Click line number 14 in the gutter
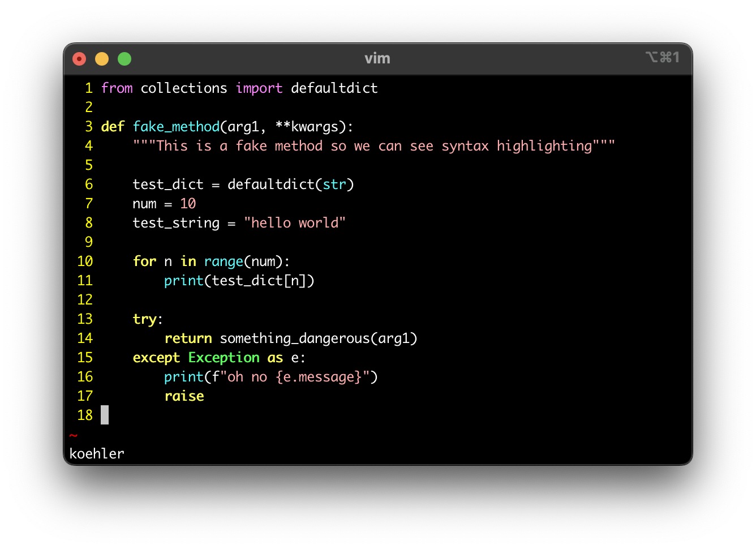Image resolution: width=756 pixels, height=549 pixels. click(x=85, y=338)
